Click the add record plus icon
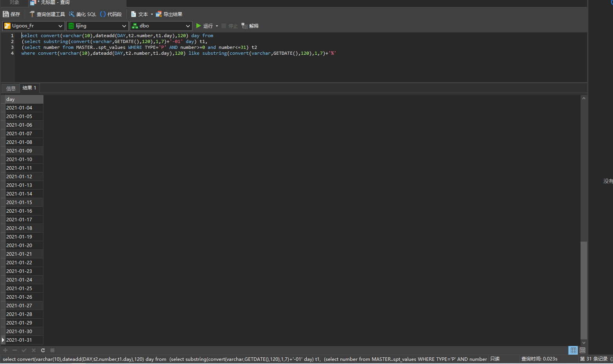Screen dimensions: 613x364 pyautogui.click(x=5, y=350)
